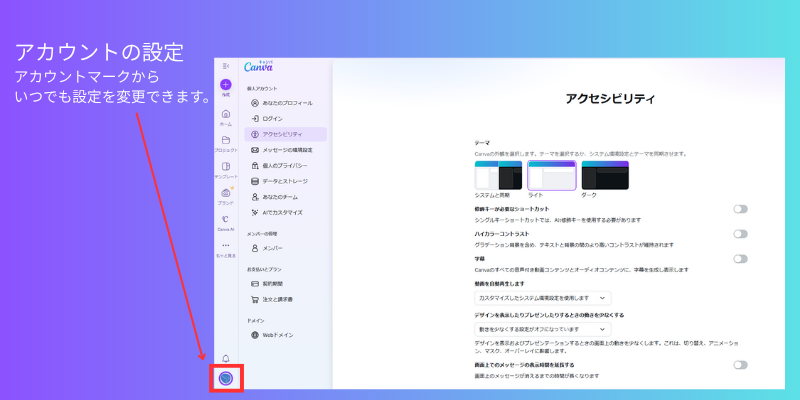This screenshot has height=400, width=800.
Task: Toggle the on-screen message display time switch
Action: coord(740,365)
